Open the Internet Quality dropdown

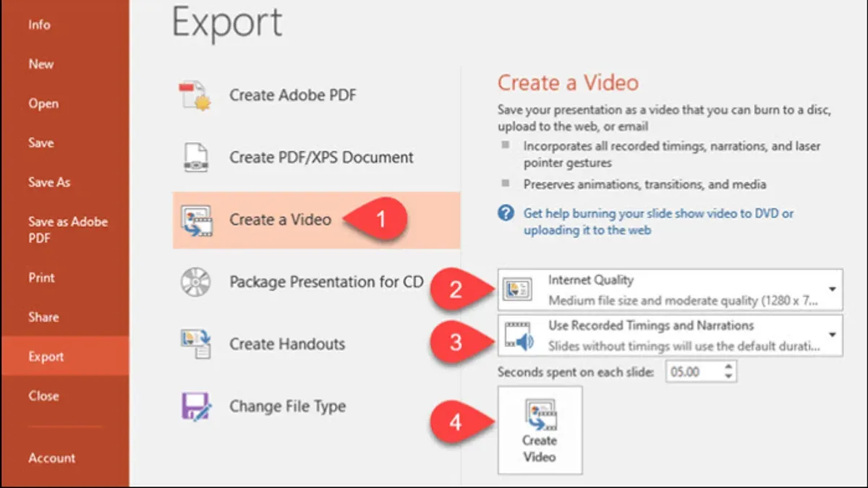click(x=670, y=289)
